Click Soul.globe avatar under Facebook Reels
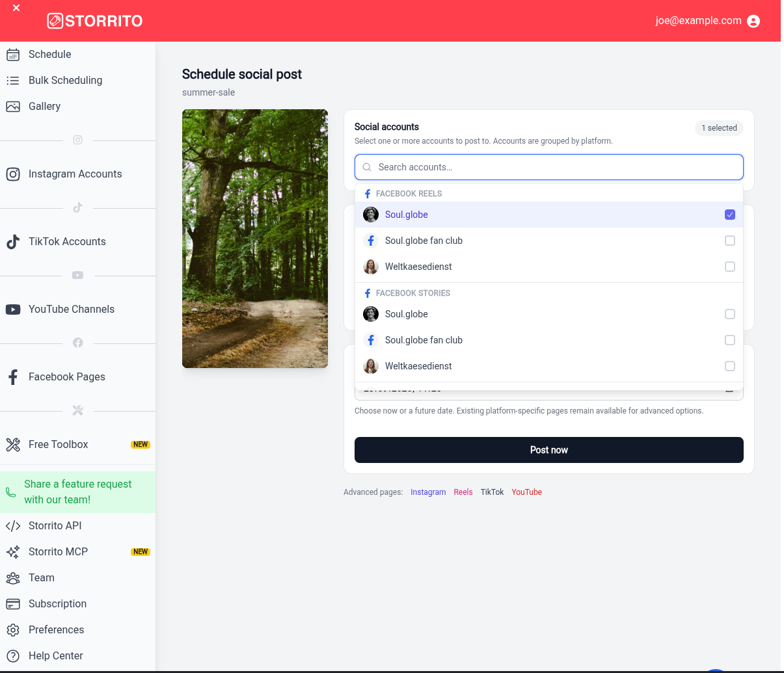Viewport: 784px width, 673px height. [x=371, y=215]
